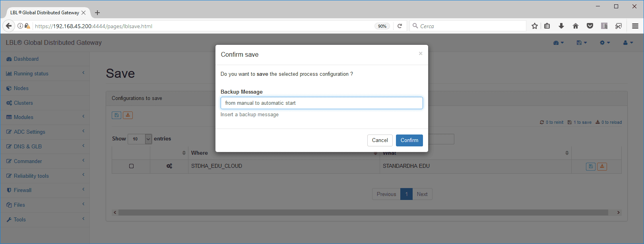Screen dimensions: 644x244
Task: Open the save menu icon in navbar
Action: pyautogui.click(x=581, y=43)
